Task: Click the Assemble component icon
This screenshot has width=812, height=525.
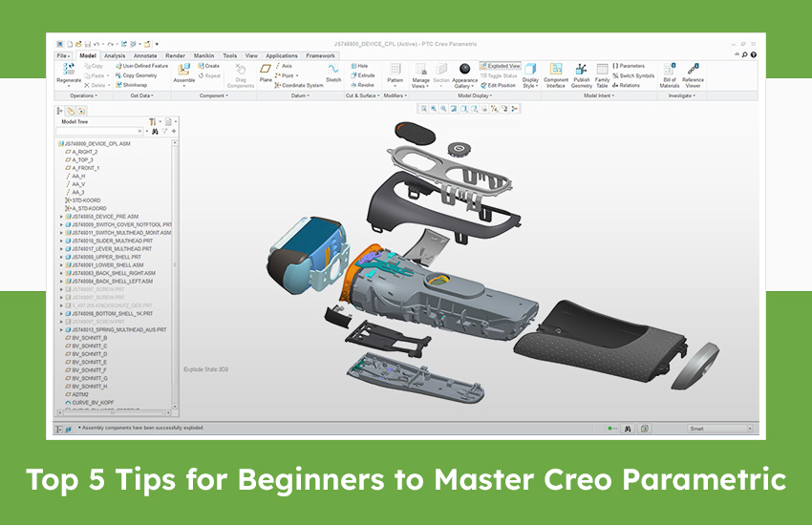Action: tap(183, 70)
